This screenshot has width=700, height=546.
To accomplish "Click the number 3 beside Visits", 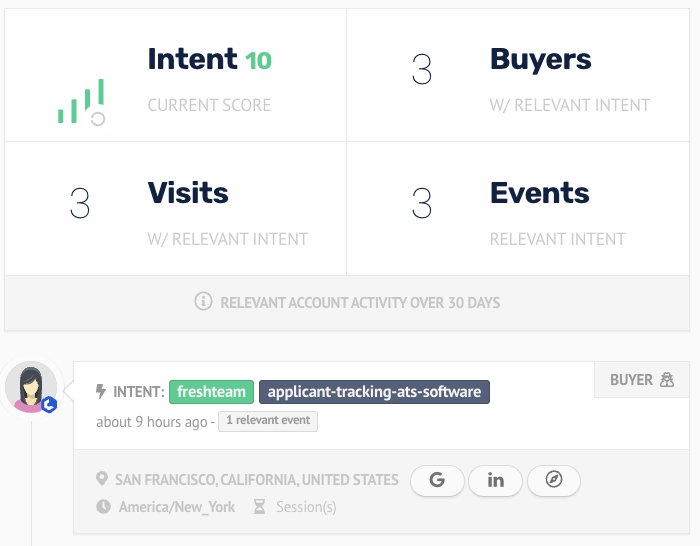I will pyautogui.click(x=80, y=203).
